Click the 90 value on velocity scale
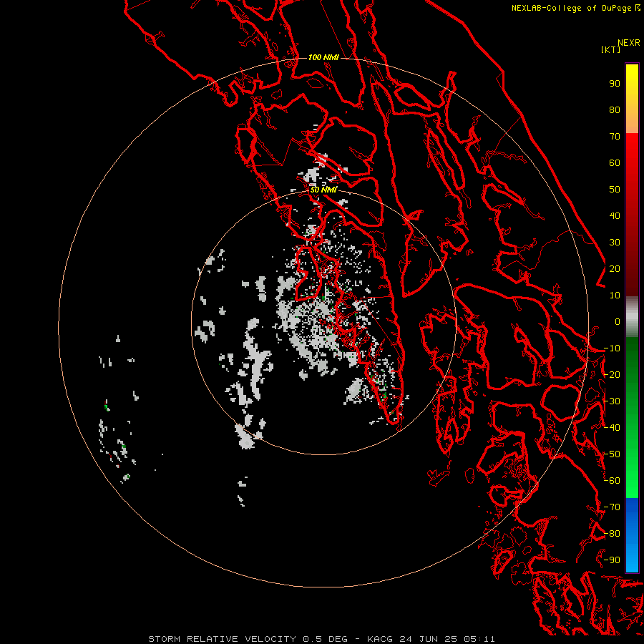This screenshot has height=644, width=644. [615, 84]
